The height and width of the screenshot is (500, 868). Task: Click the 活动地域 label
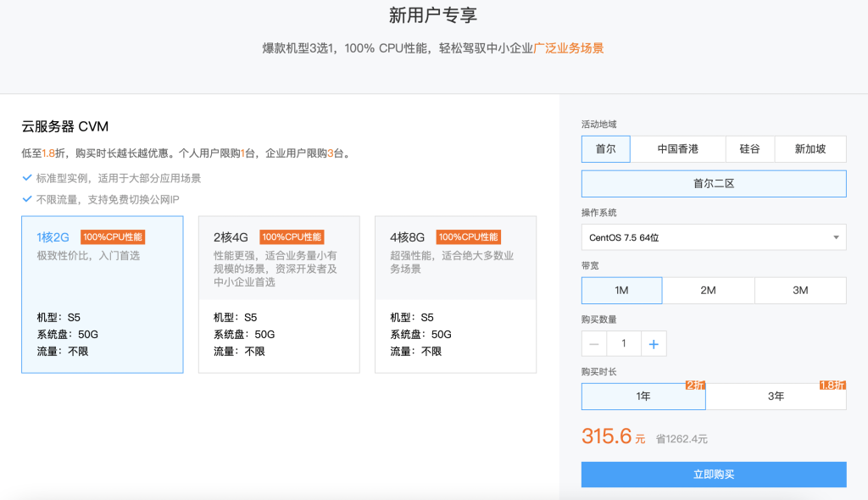point(599,124)
